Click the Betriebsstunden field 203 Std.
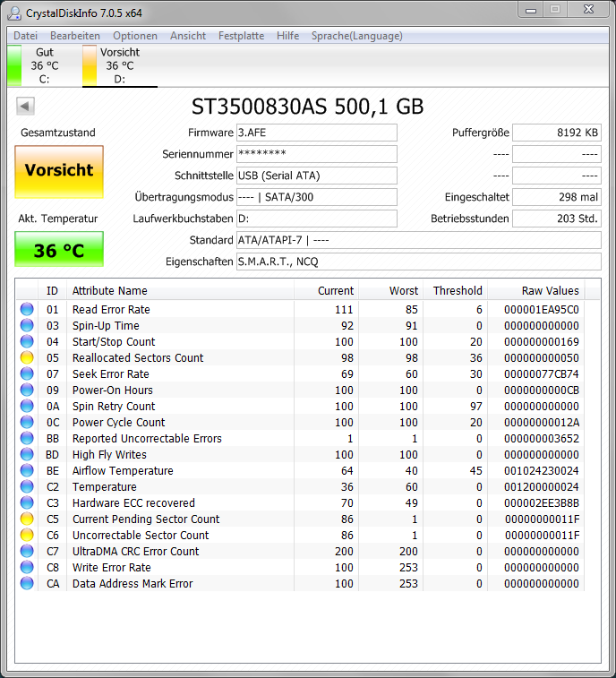Image resolution: width=616 pixels, height=678 pixels. click(x=557, y=219)
